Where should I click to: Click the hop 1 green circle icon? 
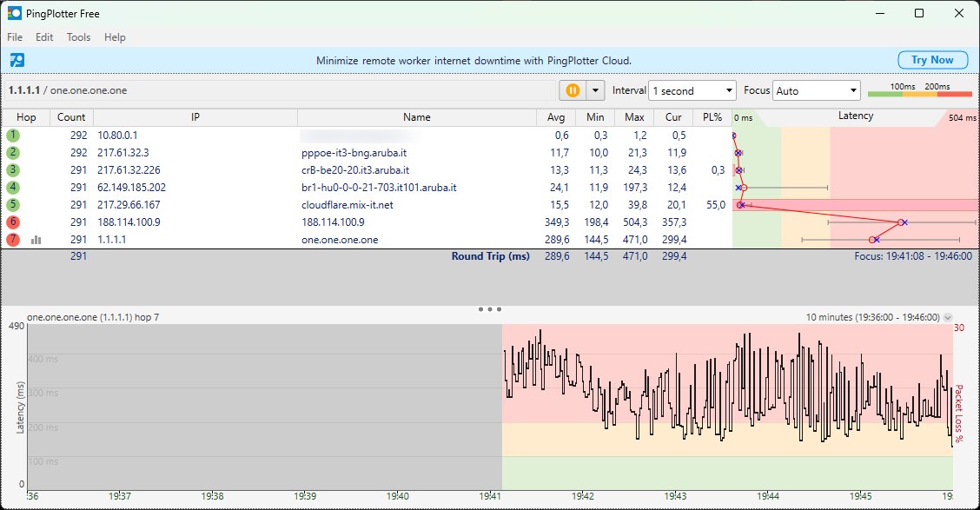(x=13, y=136)
